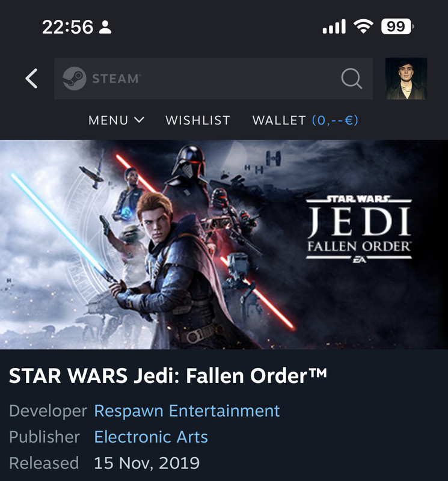Image resolution: width=448 pixels, height=481 pixels.
Task: Click the STAR WARS Jedi: Fallen Order title
Action: [168, 376]
